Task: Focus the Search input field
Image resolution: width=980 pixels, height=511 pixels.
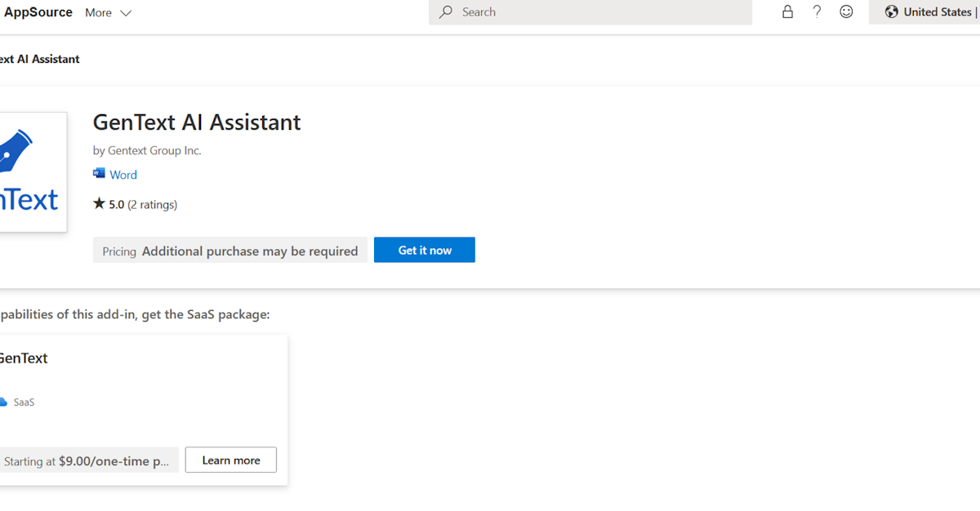Action: coord(590,12)
